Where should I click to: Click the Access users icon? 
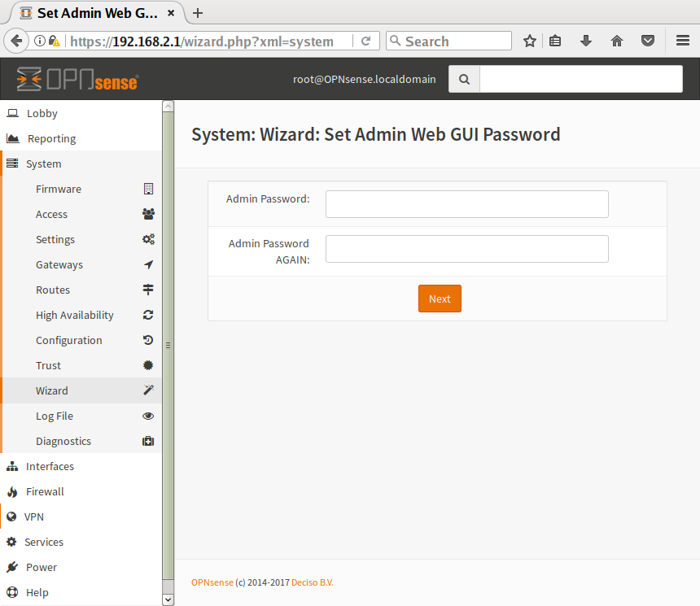148,214
